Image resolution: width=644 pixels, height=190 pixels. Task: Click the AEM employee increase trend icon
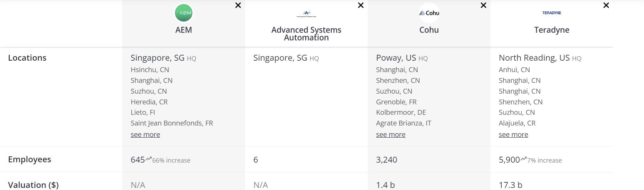(149, 159)
